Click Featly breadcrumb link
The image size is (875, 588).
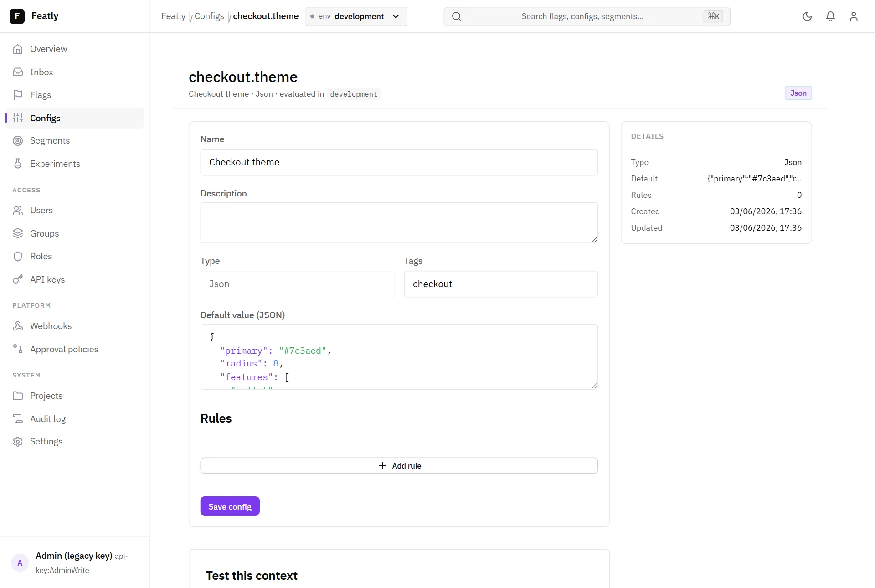pyautogui.click(x=173, y=16)
